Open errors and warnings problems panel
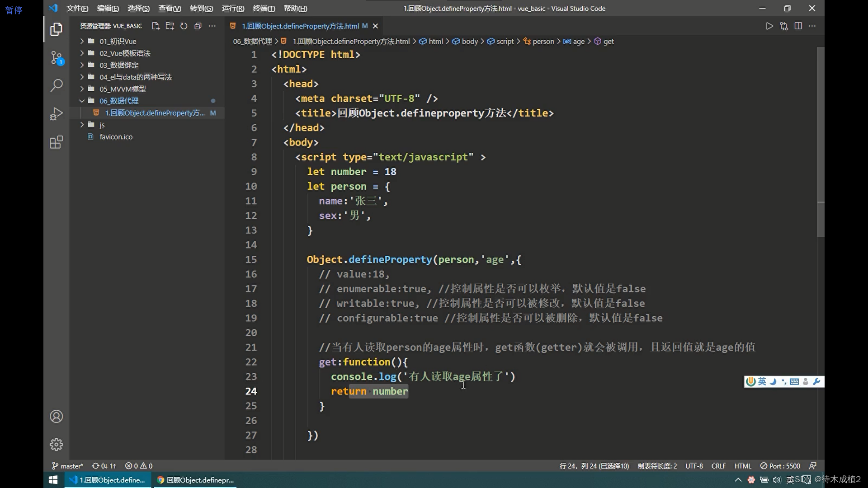This screenshot has height=488, width=868. pos(139,466)
